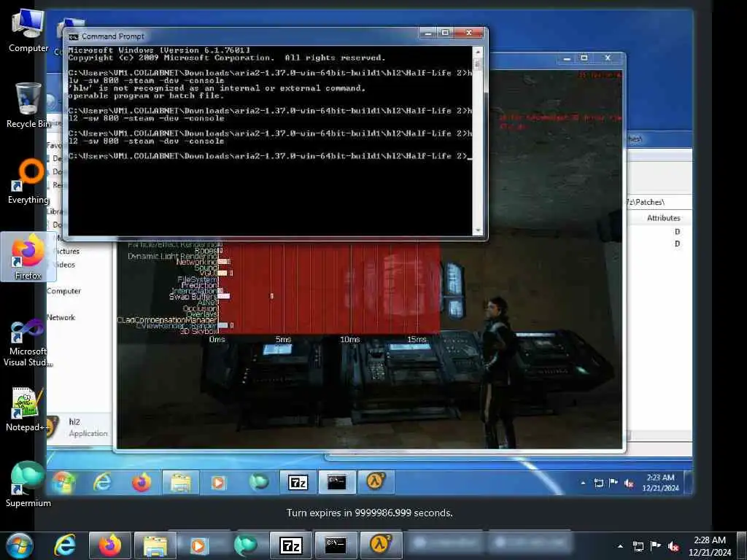This screenshot has width=747, height=560.
Task: Click the 2:23 AM clock on inner VM taskbar
Action: pyautogui.click(x=660, y=483)
